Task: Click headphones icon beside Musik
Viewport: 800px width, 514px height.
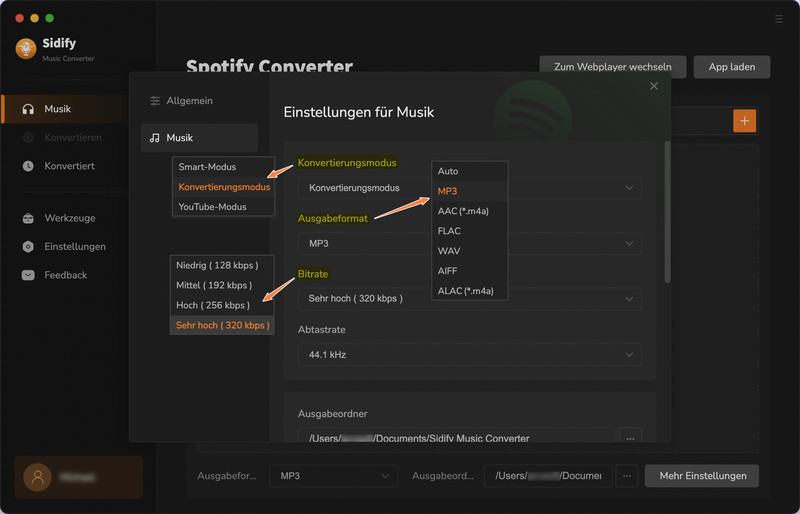Action: tap(28, 109)
